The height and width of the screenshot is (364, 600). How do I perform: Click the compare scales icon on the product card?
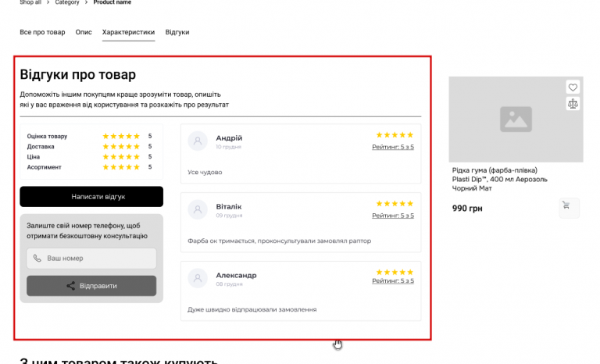(x=573, y=103)
